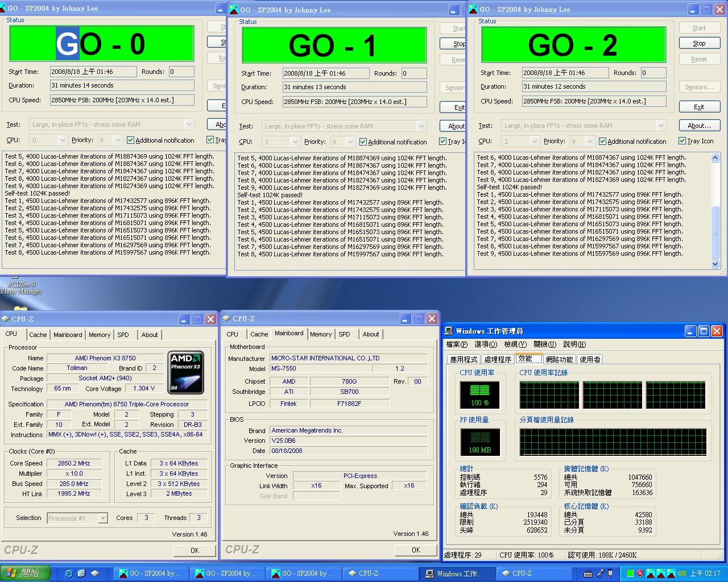Toggle Tray checkbox in GO-0 window
The width and height of the screenshot is (728, 582).
click(x=217, y=140)
